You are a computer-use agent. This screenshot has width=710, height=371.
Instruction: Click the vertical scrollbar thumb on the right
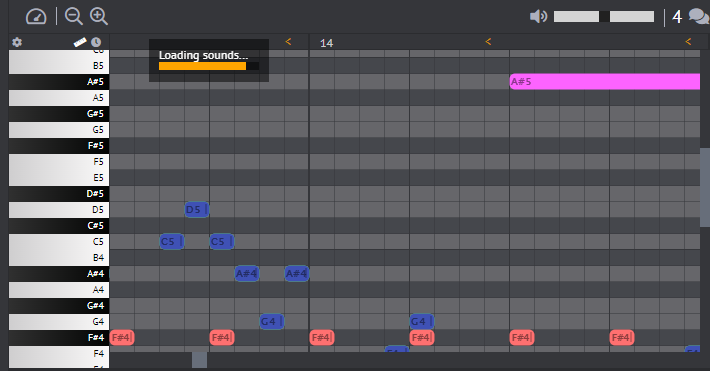point(705,187)
